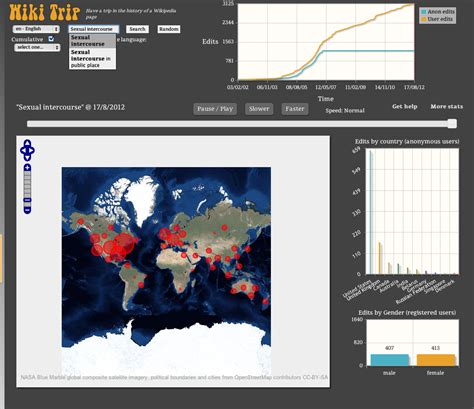Click the article search input field
The width and height of the screenshot is (474, 409).
93,29
